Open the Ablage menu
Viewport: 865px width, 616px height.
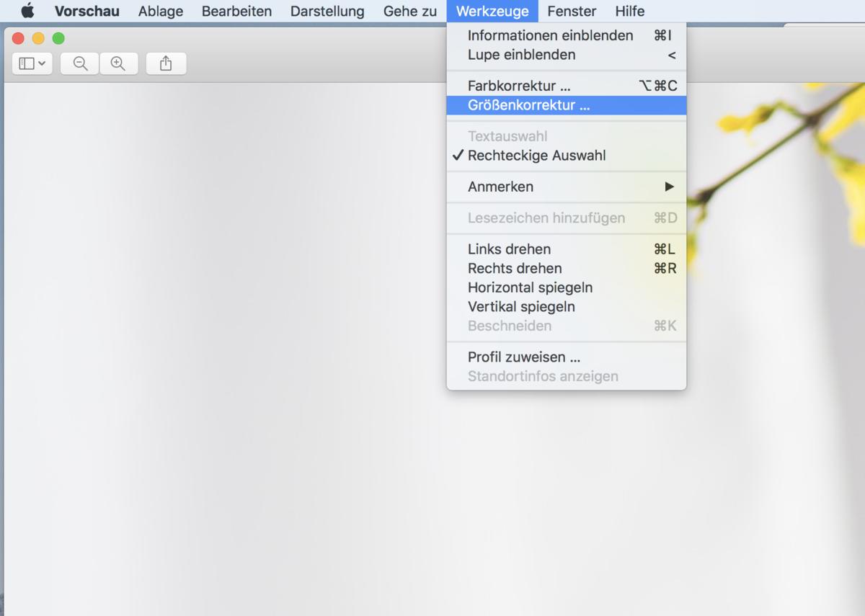click(x=161, y=11)
